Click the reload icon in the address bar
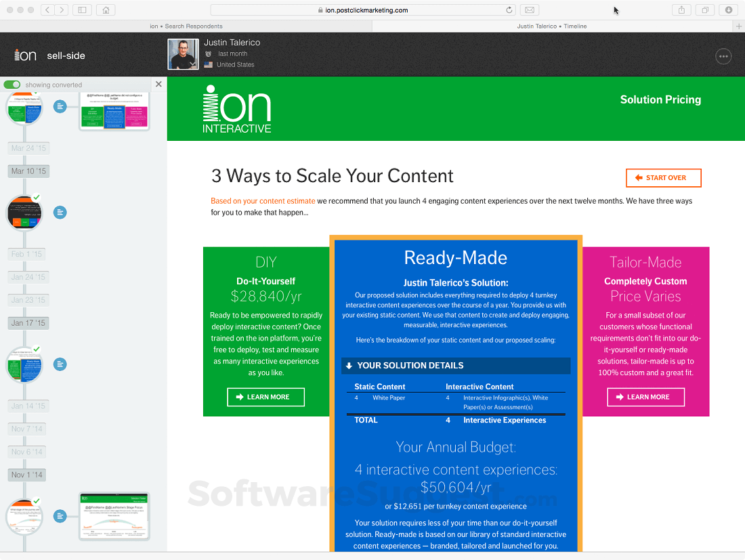 (x=509, y=10)
